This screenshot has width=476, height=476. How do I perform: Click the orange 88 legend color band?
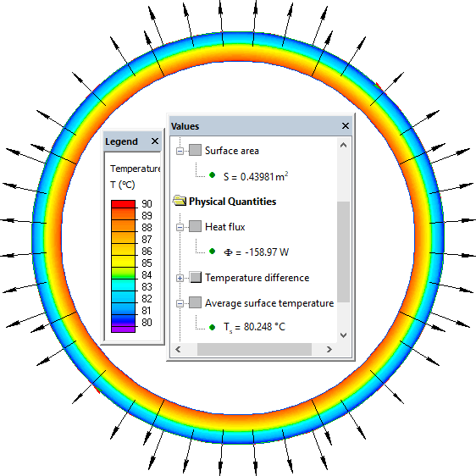[x=123, y=226]
